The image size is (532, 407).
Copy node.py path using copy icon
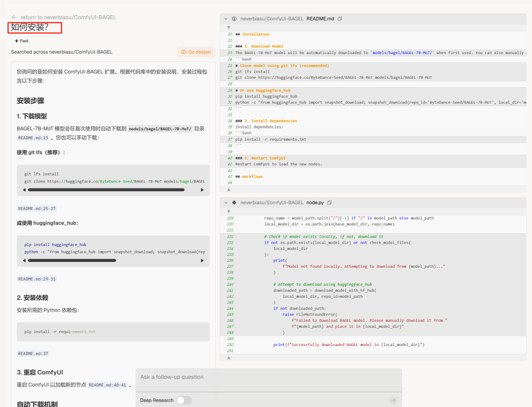(329, 202)
